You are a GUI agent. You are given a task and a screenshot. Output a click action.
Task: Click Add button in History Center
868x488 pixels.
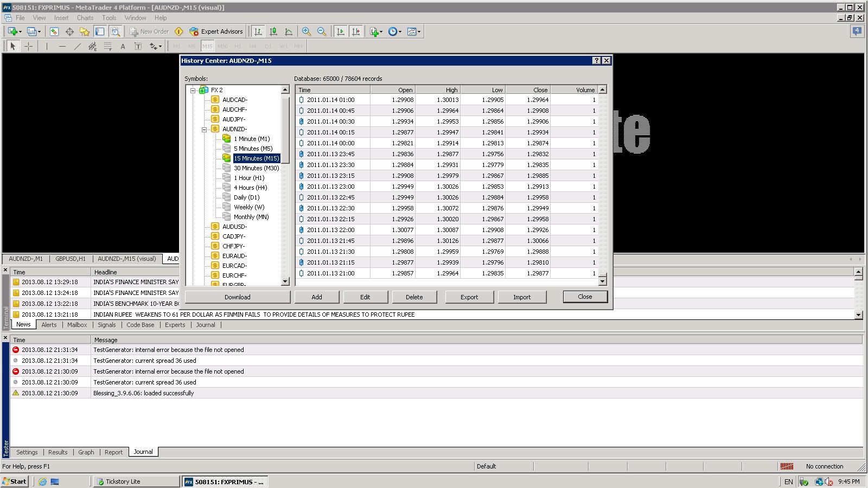[x=317, y=297]
